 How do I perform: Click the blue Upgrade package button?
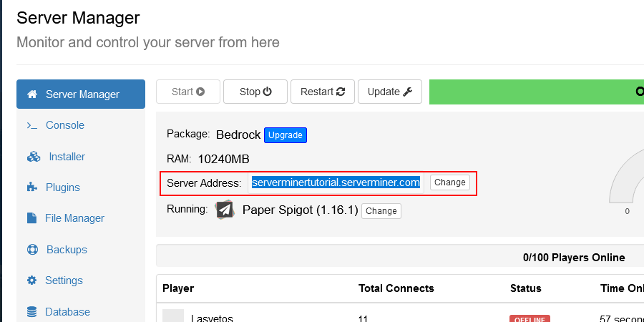(x=286, y=135)
